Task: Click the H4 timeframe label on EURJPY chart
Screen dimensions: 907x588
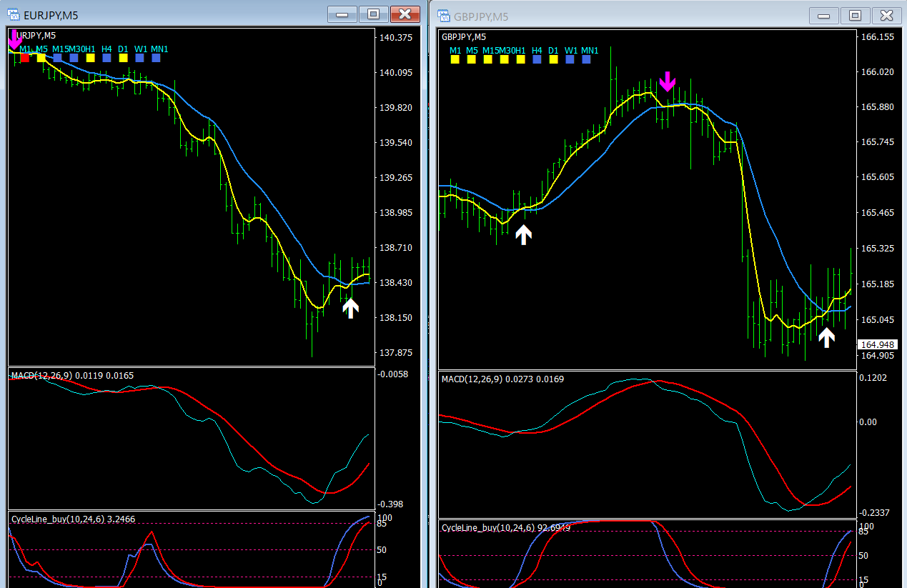Action: click(x=106, y=49)
